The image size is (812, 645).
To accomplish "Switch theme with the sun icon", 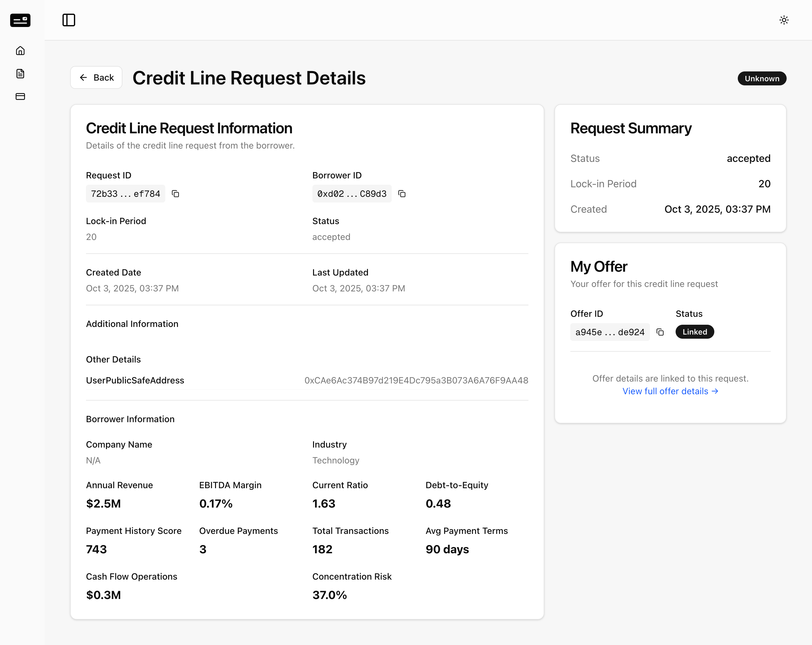I will click(784, 20).
